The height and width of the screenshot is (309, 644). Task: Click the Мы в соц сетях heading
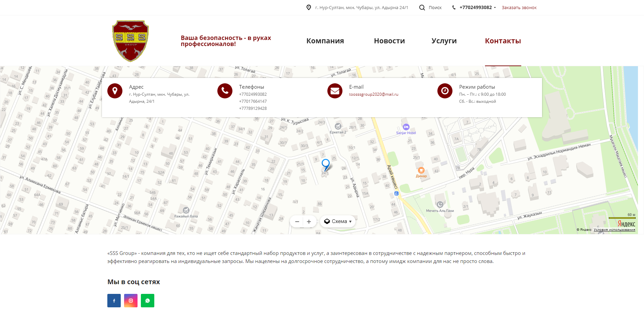click(x=133, y=282)
